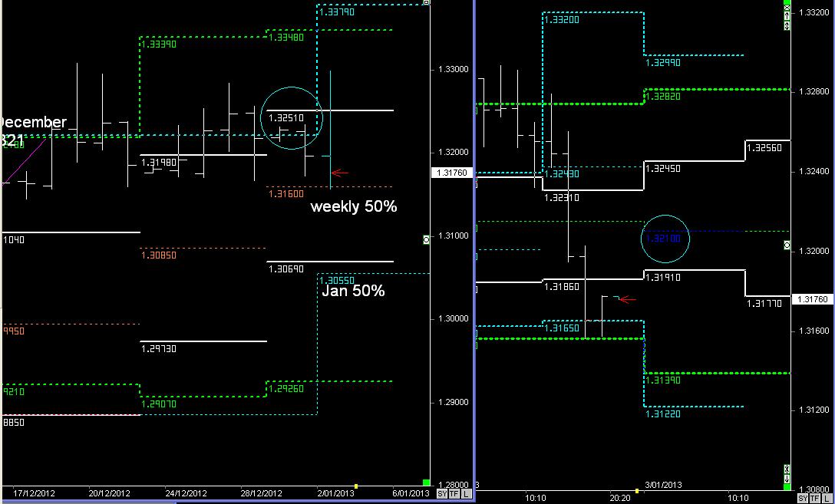Click the green square at left chart bottom corner
Viewport: 835px width, 504px height.
point(426,483)
